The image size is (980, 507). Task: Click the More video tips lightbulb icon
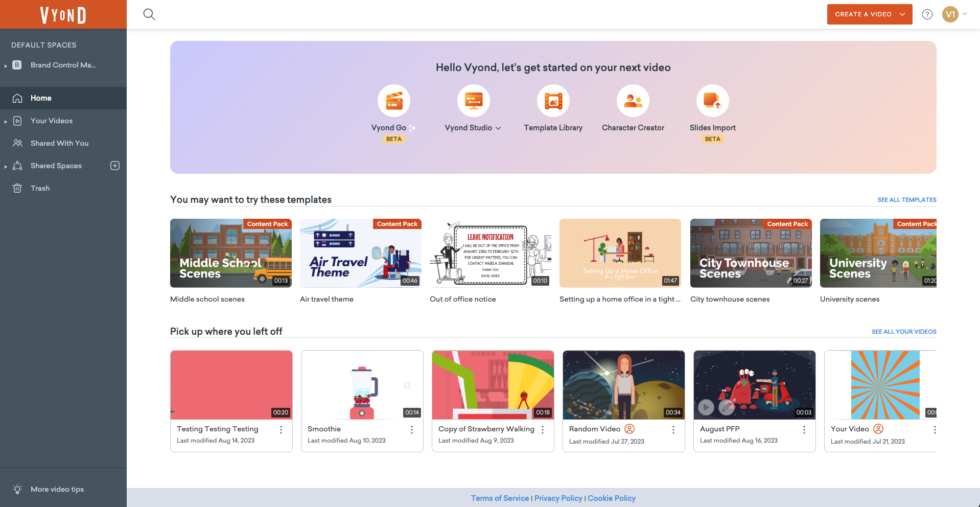pos(17,489)
